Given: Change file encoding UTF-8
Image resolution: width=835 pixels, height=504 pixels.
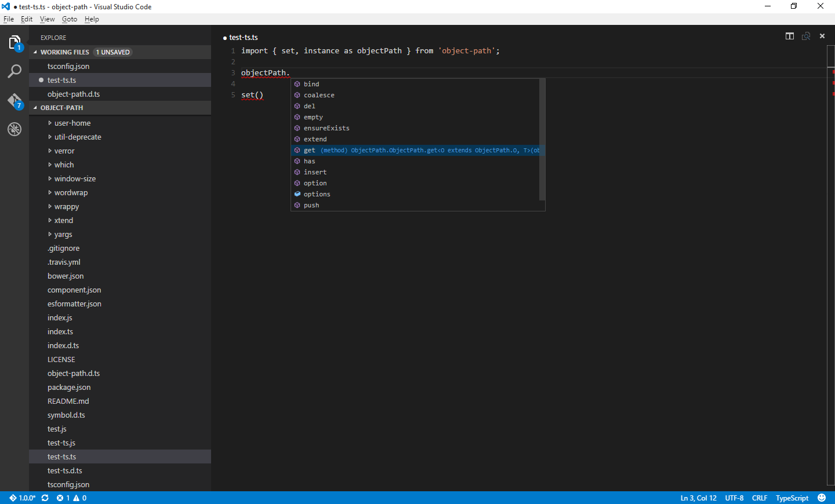Looking at the screenshot, I should 734,498.
